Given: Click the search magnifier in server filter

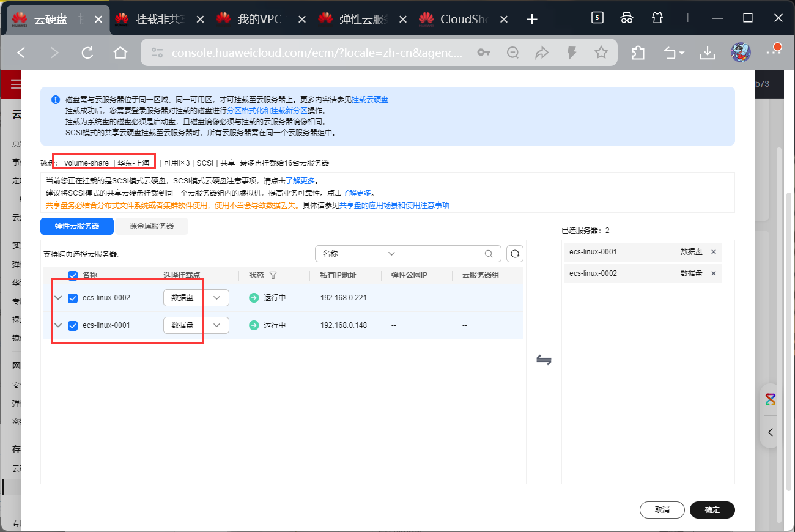Looking at the screenshot, I should 489,254.
